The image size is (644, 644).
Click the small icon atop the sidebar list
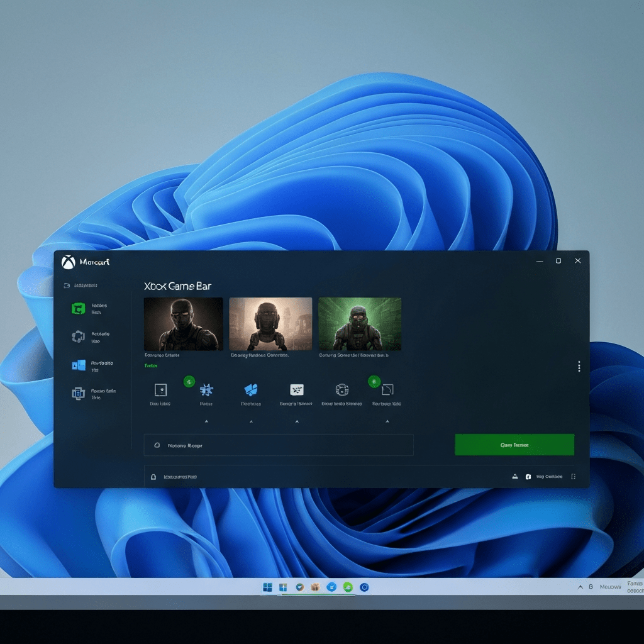tap(67, 286)
